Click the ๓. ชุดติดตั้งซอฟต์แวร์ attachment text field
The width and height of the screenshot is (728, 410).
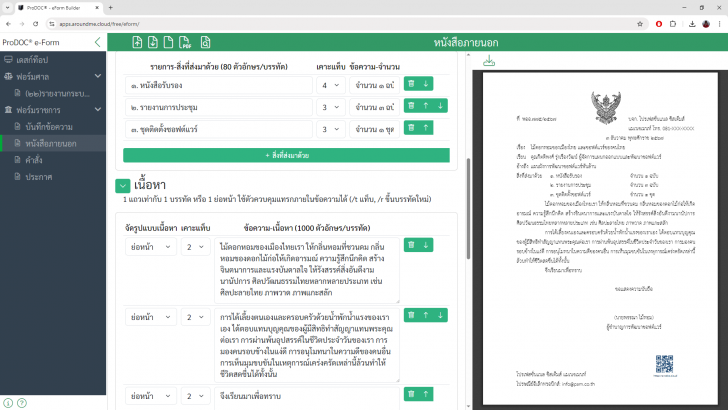click(219, 130)
